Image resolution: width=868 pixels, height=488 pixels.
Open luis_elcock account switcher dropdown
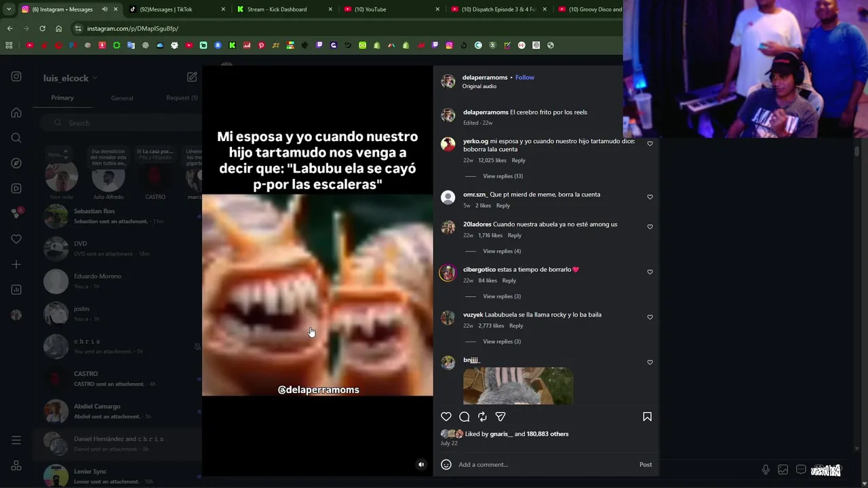(x=71, y=78)
